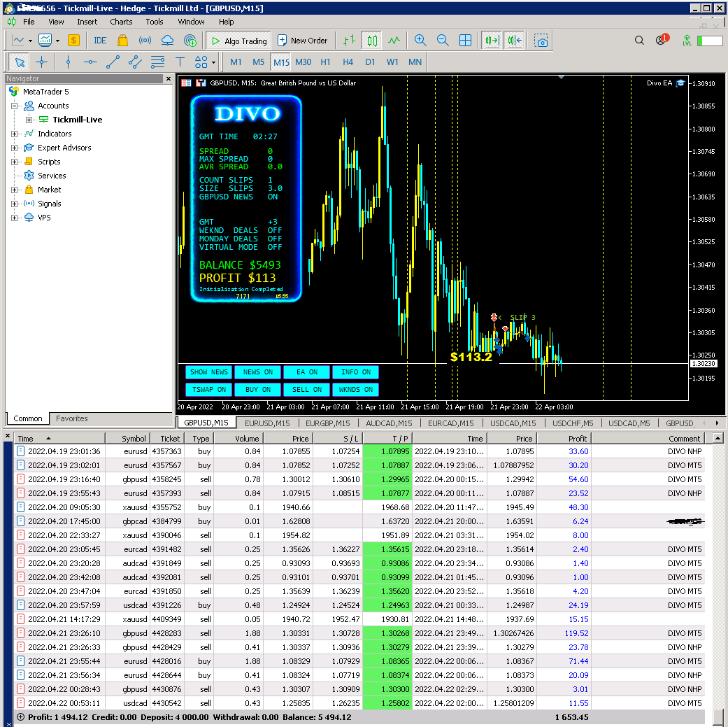Expand the Expert Advisors tree node
This screenshot has width=728, height=727.
[15, 148]
